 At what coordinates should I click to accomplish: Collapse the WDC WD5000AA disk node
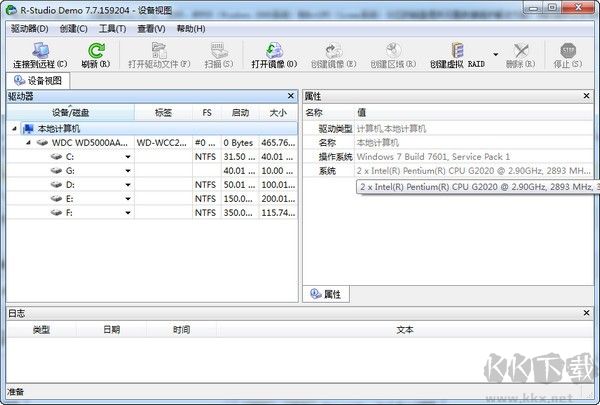point(28,143)
